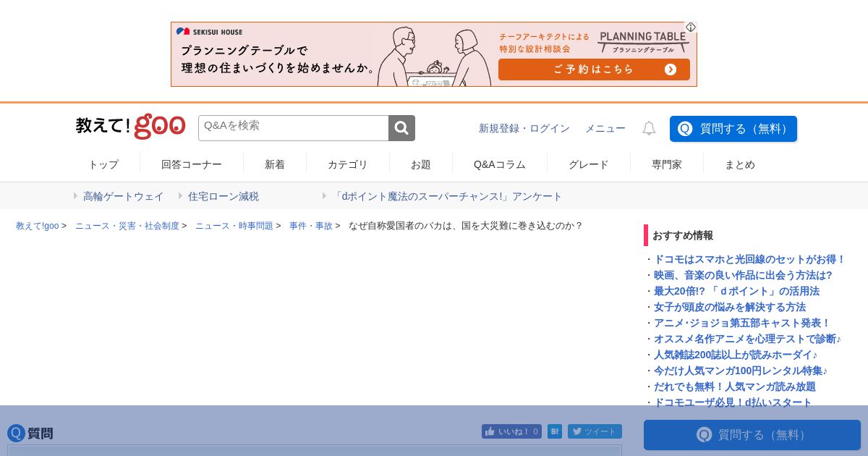Open ドコモユーザ必見！d払いスタート link
The image size is (868, 456).
pos(733,402)
